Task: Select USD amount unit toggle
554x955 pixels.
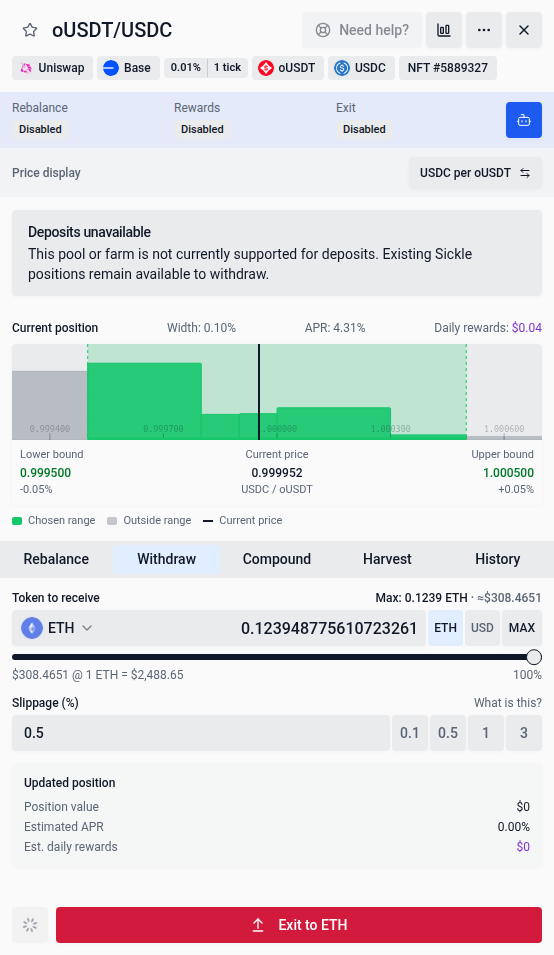Action: point(482,628)
